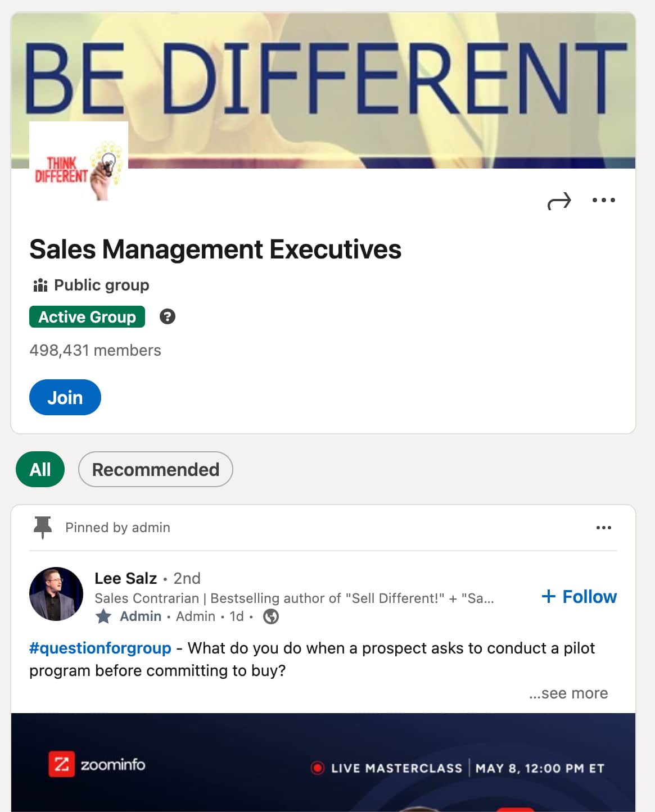655x812 pixels.
Task: Open the post's three-dot options menu
Action: (x=603, y=527)
